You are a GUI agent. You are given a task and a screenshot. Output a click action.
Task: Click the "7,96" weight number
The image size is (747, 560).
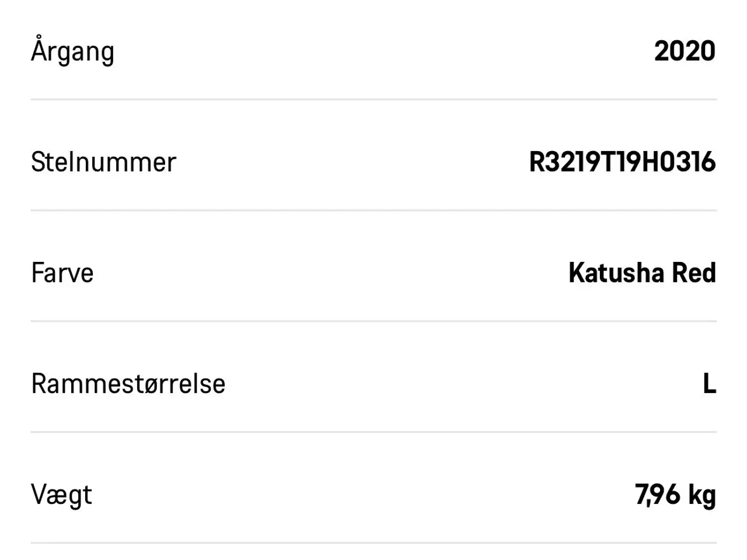658,495
